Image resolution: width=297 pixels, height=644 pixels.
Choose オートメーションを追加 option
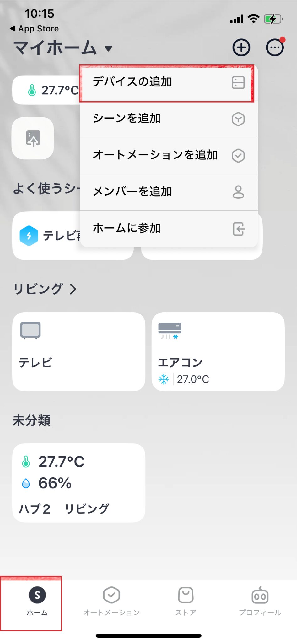click(169, 156)
